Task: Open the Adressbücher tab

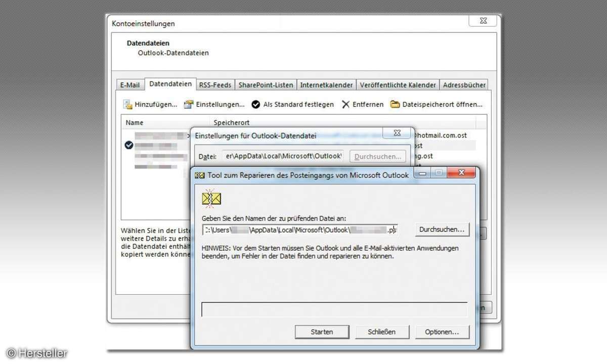Action: (464, 85)
